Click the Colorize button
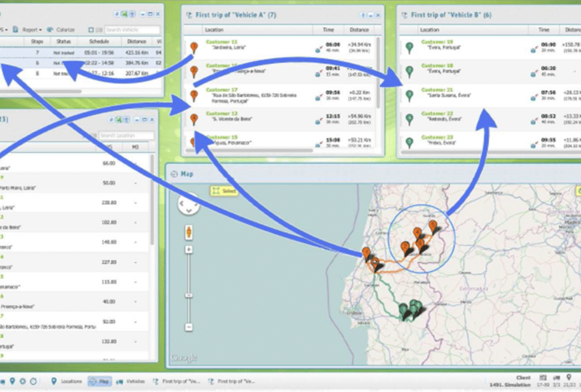Screen dimensions: 581x392 65,30
